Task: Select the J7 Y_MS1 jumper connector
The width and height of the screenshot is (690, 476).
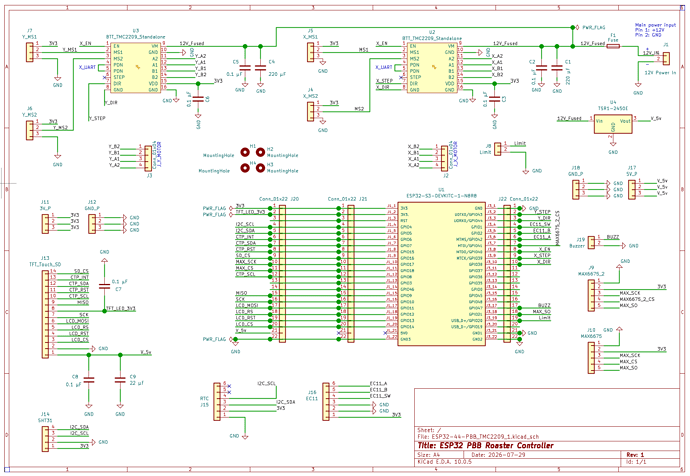Action: pos(29,51)
